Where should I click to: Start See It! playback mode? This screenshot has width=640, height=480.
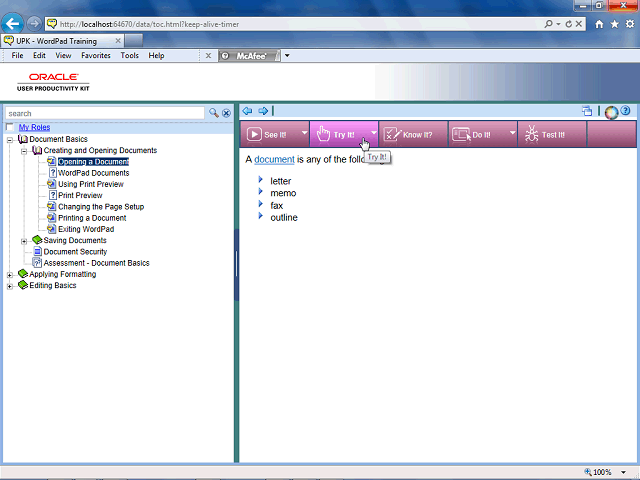coord(270,134)
